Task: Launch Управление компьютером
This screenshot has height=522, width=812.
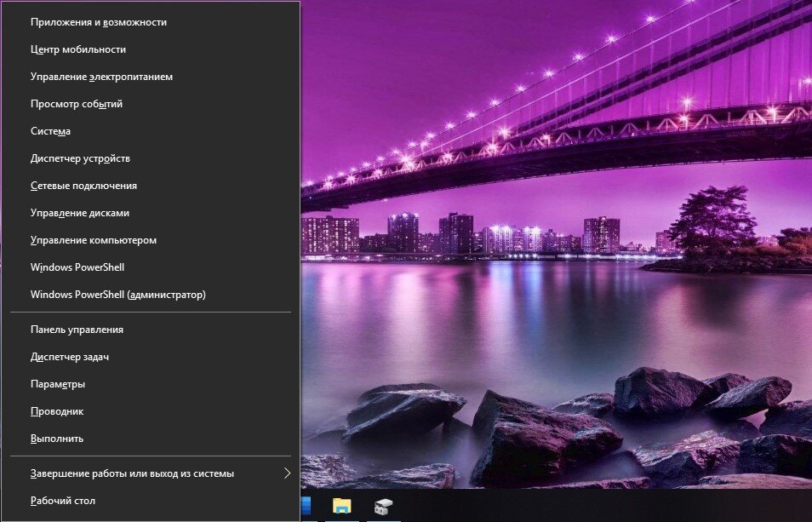Action: click(x=150, y=240)
